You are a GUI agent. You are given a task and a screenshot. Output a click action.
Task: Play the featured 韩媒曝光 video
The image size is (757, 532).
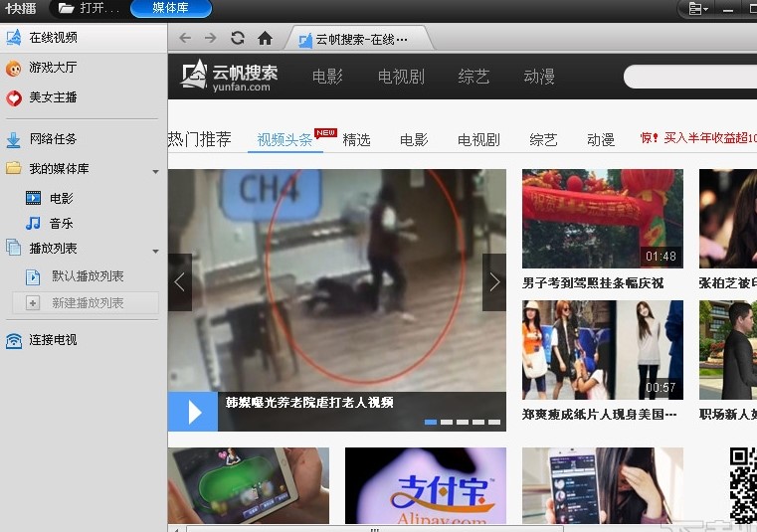(x=193, y=412)
